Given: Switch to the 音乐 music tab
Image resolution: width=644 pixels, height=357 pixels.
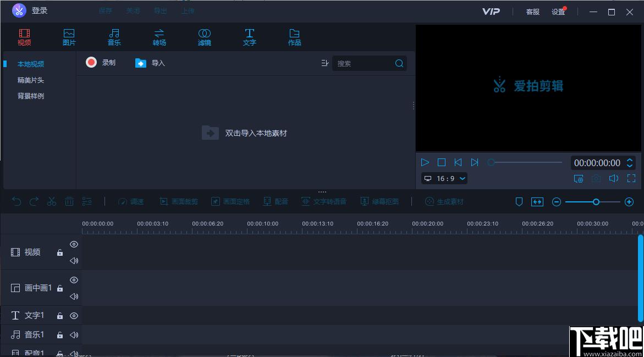Looking at the screenshot, I should tap(114, 37).
